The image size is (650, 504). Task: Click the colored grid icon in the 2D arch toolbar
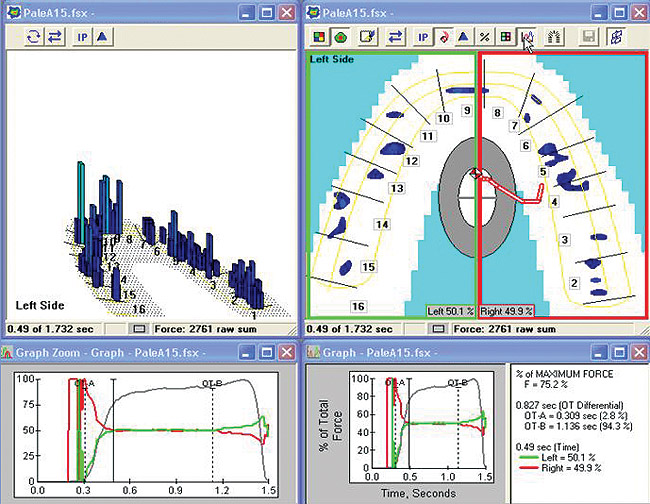tap(506, 38)
